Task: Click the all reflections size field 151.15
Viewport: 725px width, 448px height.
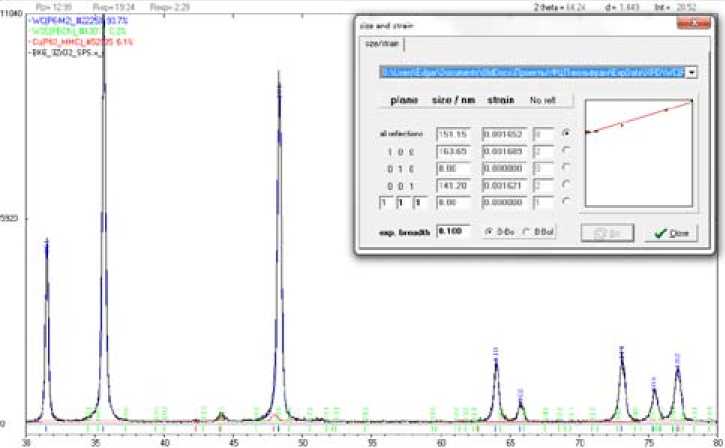Action: 454,134
